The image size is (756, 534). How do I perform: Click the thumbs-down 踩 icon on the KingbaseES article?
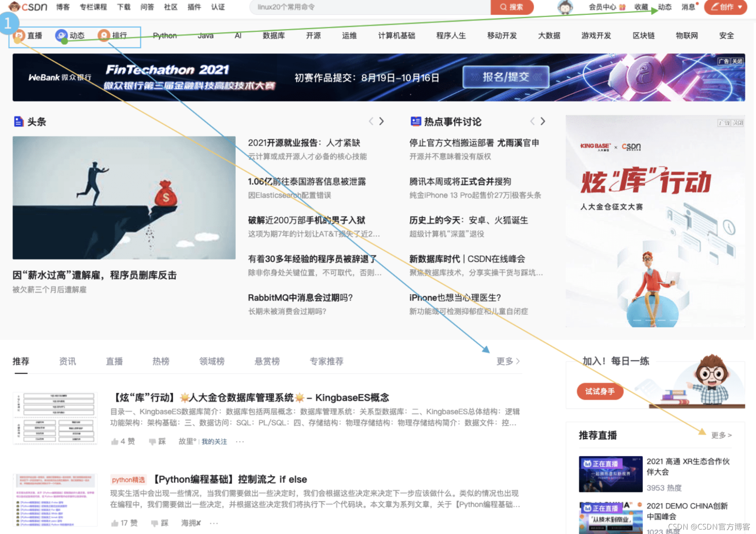pyautogui.click(x=152, y=441)
